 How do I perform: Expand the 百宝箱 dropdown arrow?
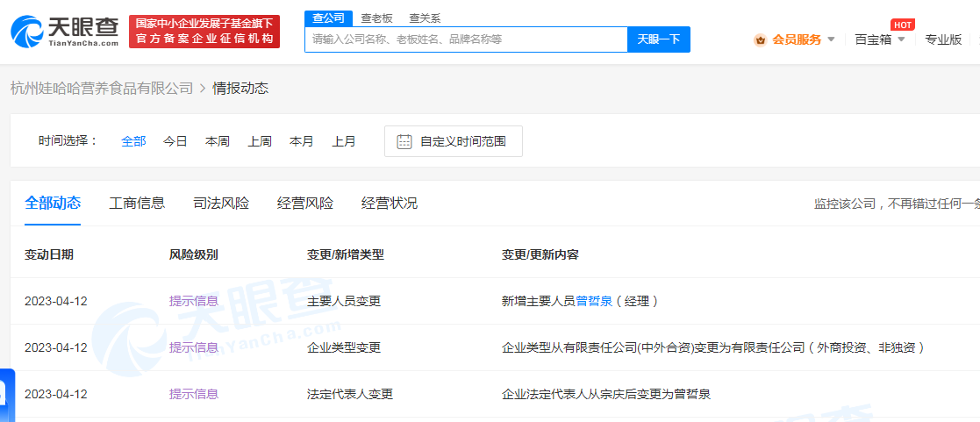[x=901, y=39]
